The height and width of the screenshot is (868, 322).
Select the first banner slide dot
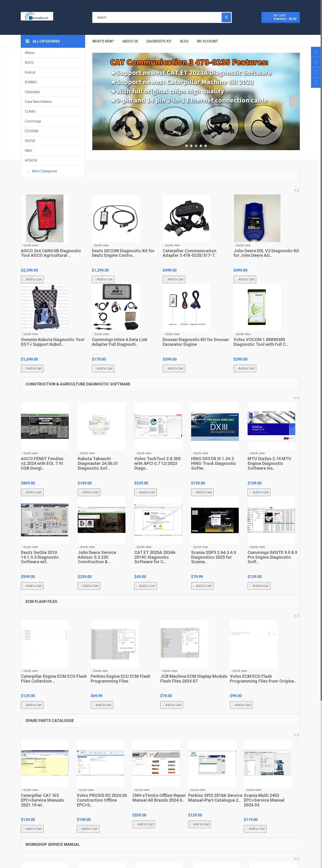(187, 146)
